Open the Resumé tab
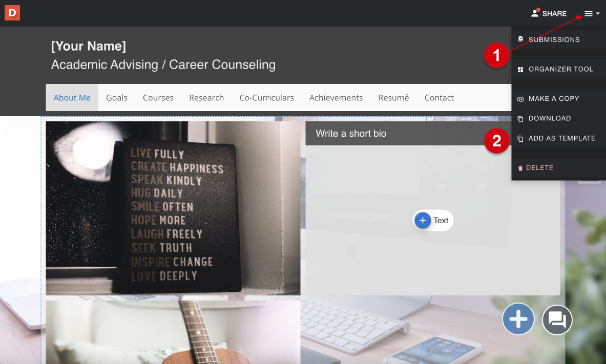 pos(393,98)
